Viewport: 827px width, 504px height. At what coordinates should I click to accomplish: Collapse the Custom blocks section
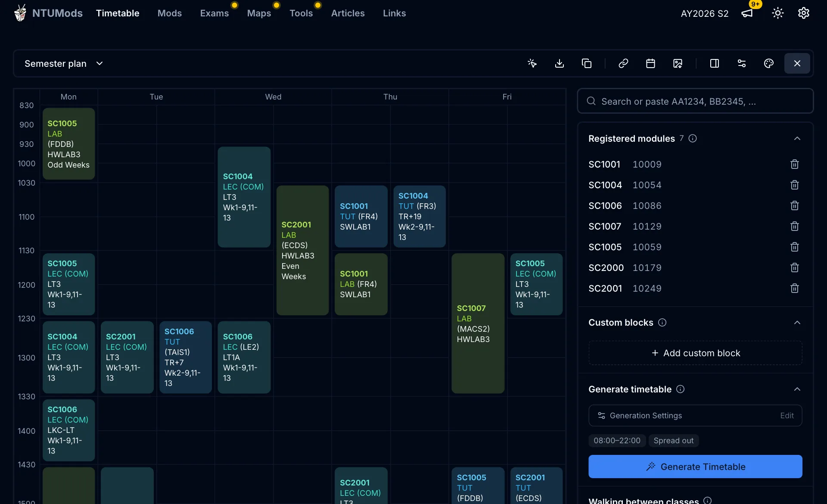pyautogui.click(x=797, y=322)
